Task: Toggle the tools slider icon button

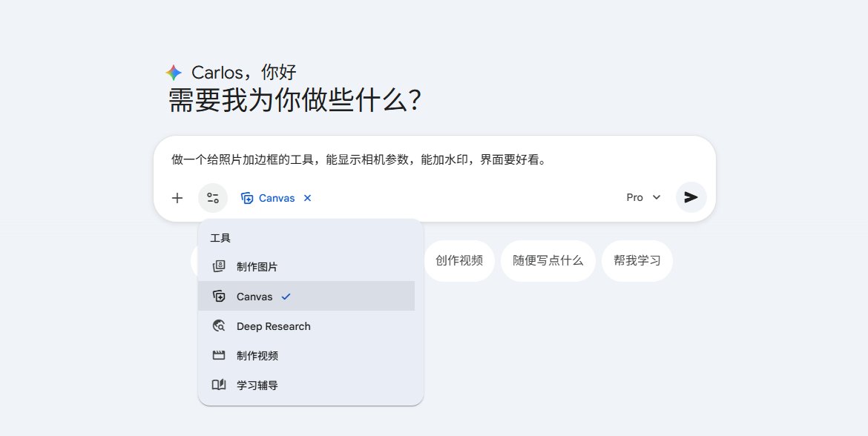Action: point(213,198)
